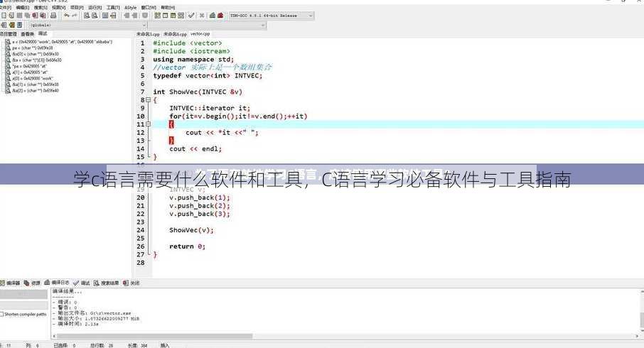Click the 关闭 tab to close bottom panel
The width and height of the screenshot is (644, 348).
[x=132, y=283]
